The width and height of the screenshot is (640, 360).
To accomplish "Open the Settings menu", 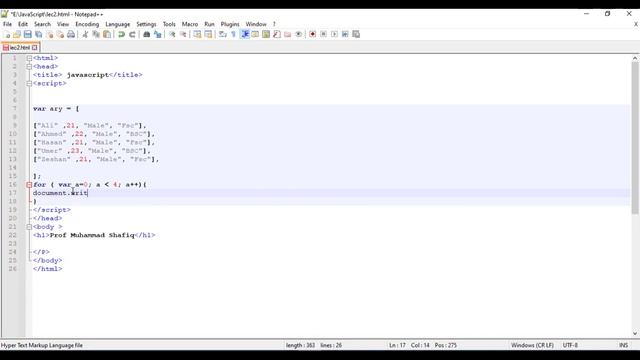I will (146, 24).
